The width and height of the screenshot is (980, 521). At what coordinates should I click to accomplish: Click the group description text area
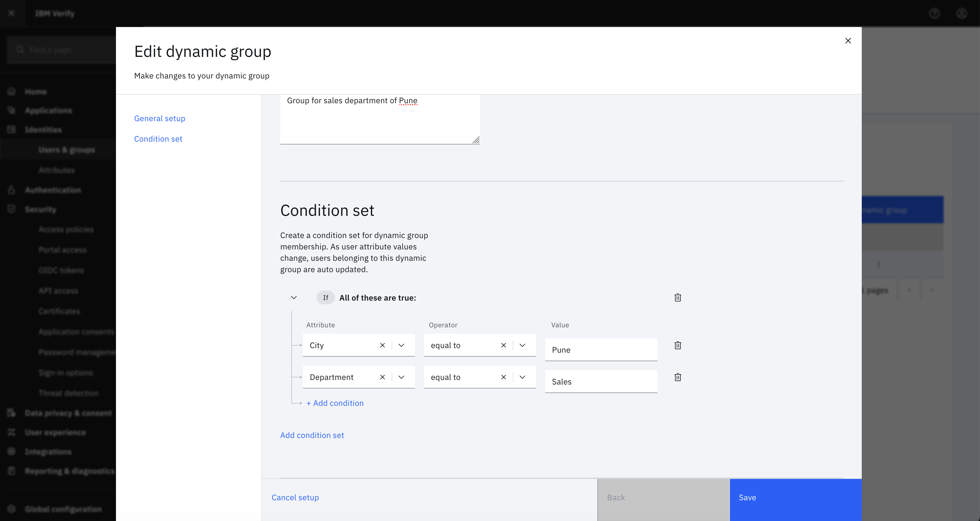(x=380, y=119)
